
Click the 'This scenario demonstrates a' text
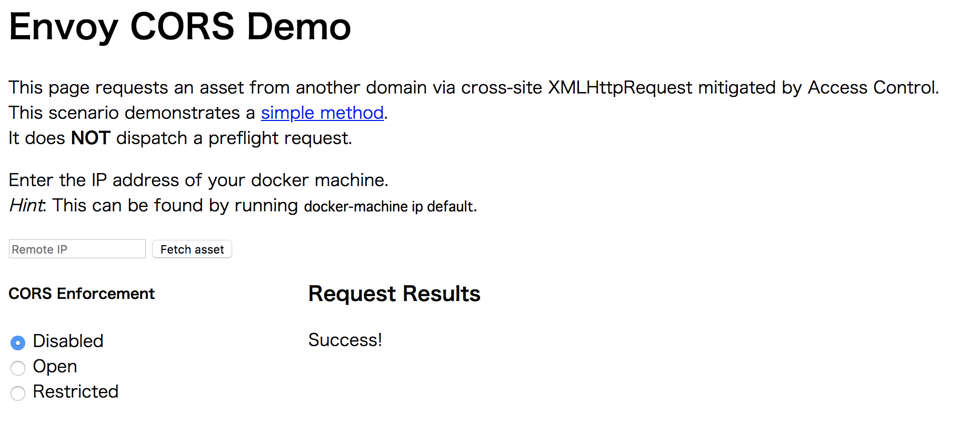click(132, 113)
